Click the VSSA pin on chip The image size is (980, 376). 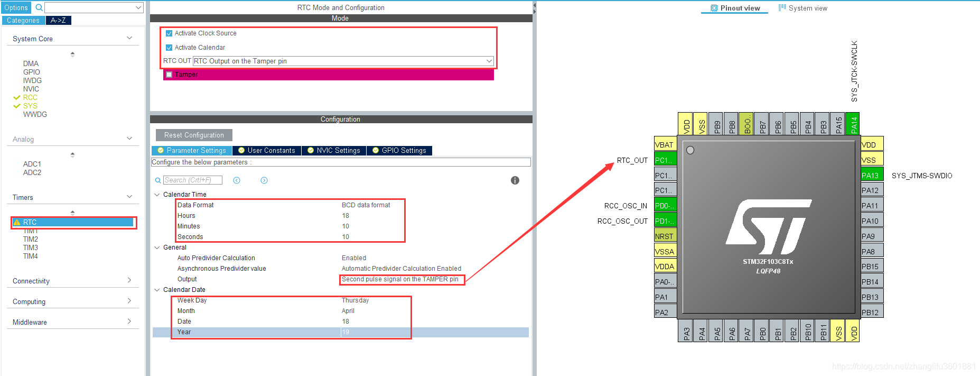(x=665, y=251)
